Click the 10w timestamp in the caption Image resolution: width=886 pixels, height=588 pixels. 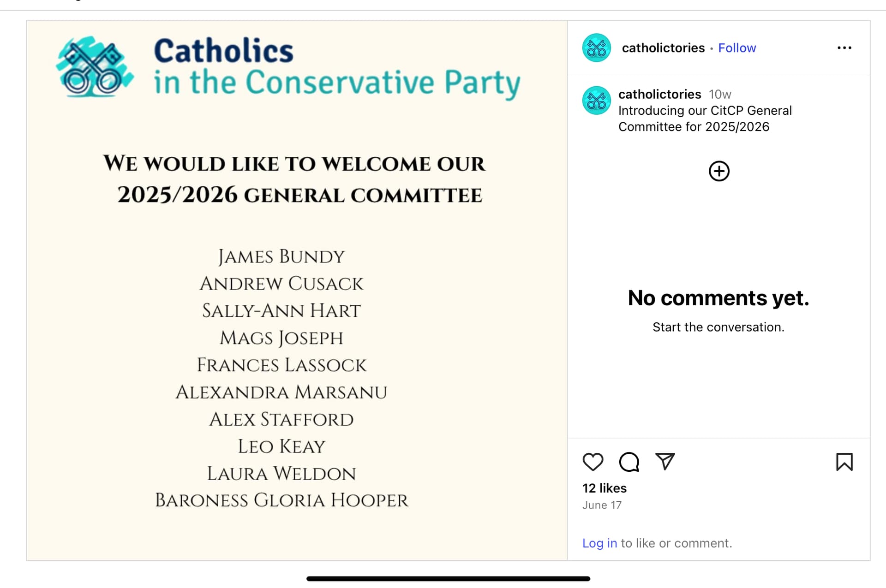[x=720, y=95]
